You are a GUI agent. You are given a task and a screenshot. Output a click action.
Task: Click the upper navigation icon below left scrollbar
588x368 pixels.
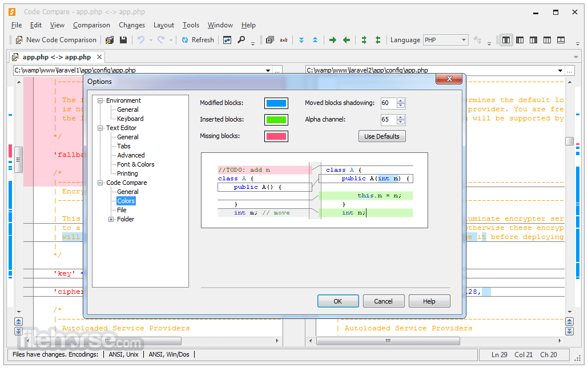(18, 322)
